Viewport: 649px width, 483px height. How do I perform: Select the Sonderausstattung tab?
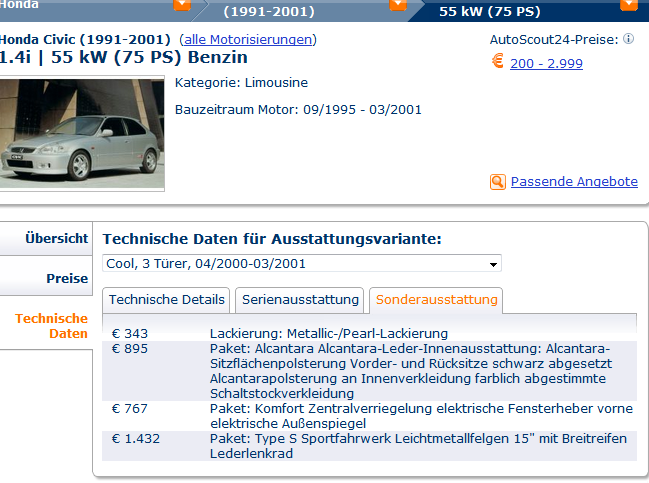[436, 300]
